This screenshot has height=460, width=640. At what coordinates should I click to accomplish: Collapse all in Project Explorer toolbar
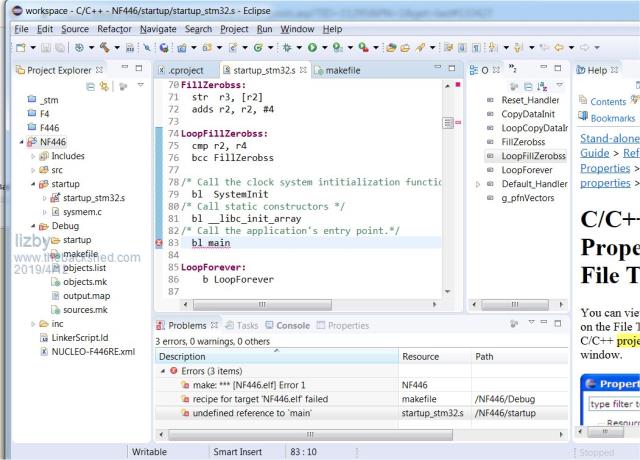click(90, 87)
